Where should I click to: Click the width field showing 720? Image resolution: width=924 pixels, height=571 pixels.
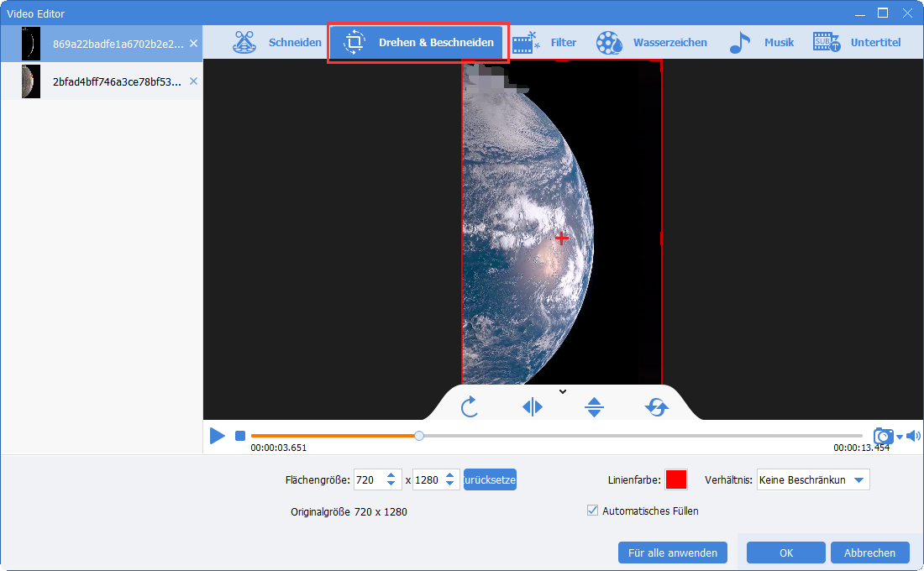[369, 479]
